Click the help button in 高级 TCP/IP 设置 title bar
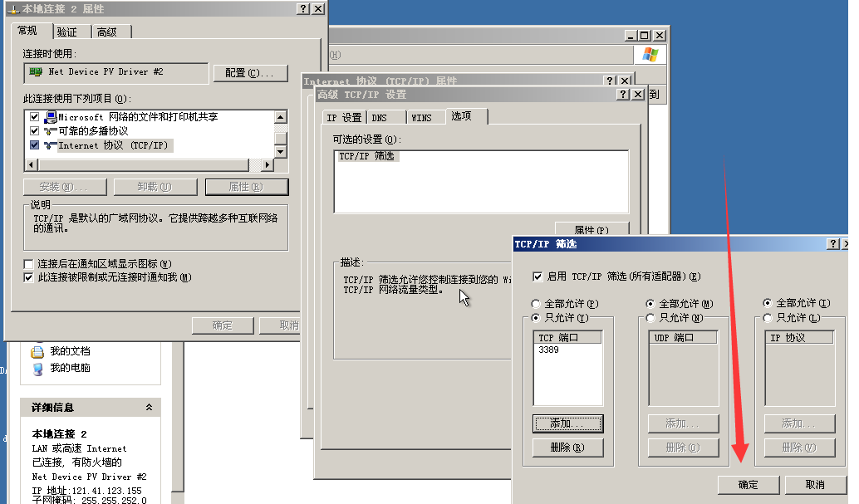 [x=623, y=95]
